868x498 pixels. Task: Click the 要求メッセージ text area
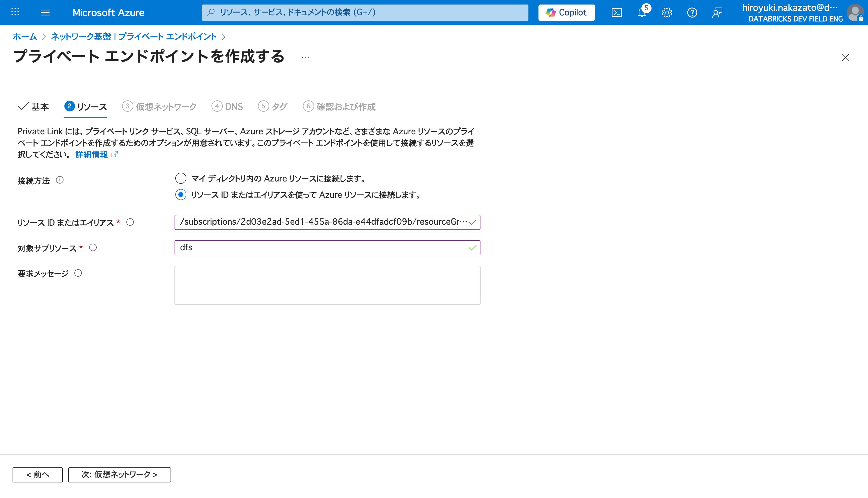coord(327,285)
